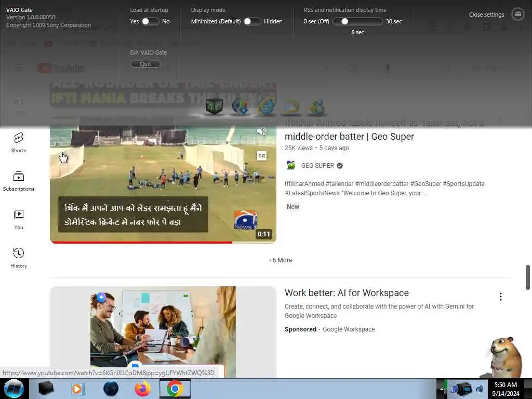The height and width of the screenshot is (399, 532).
Task: Click the 'New' badge under the video description
Action: click(x=293, y=207)
